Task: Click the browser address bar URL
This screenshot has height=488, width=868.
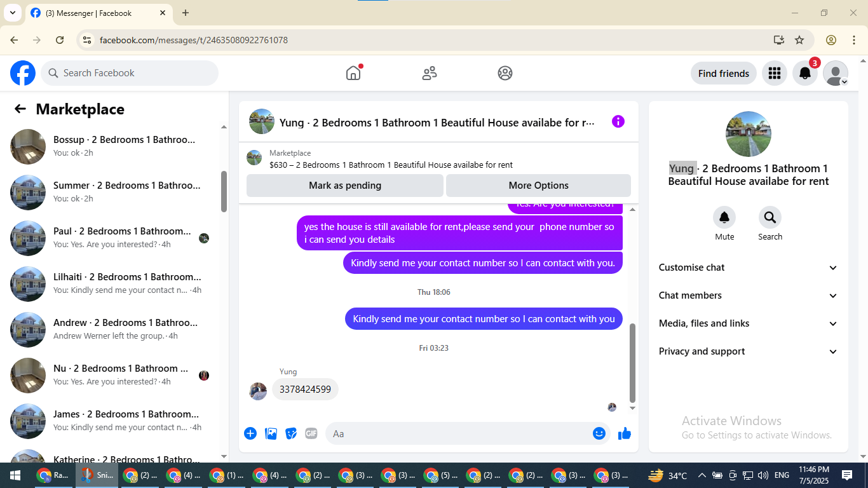Action: click(194, 40)
